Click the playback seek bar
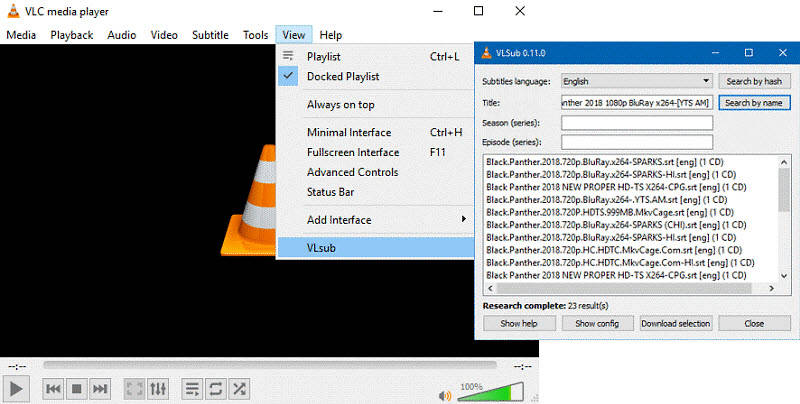800x404 pixels. pyautogui.click(x=270, y=365)
